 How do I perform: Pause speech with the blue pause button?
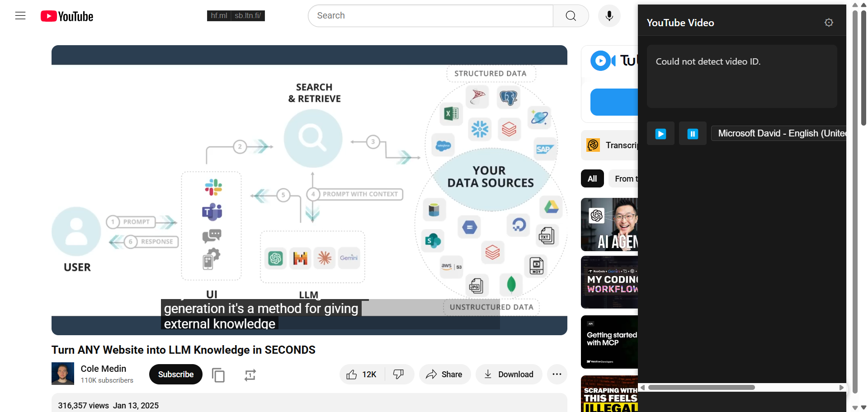tap(693, 134)
